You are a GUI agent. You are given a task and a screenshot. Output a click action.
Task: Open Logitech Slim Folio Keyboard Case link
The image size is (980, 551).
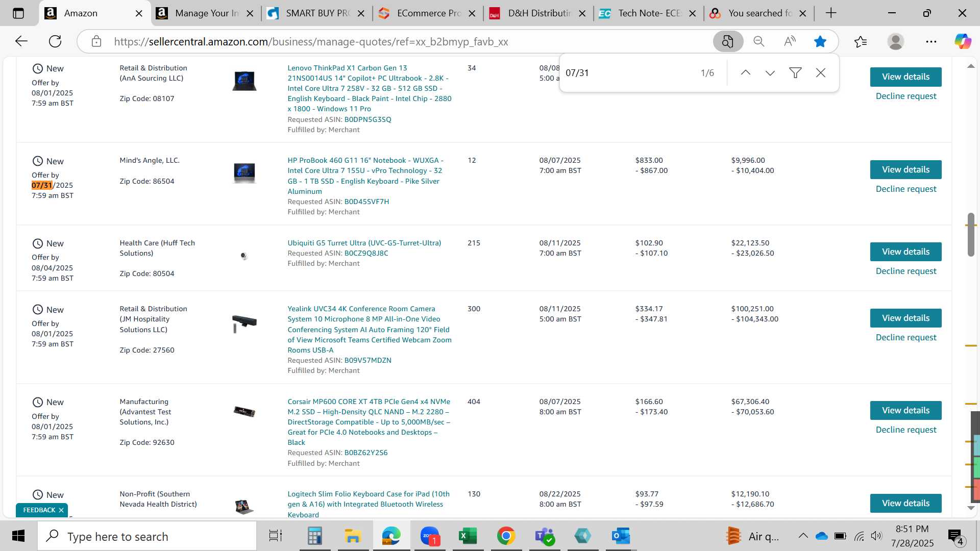[x=369, y=505]
